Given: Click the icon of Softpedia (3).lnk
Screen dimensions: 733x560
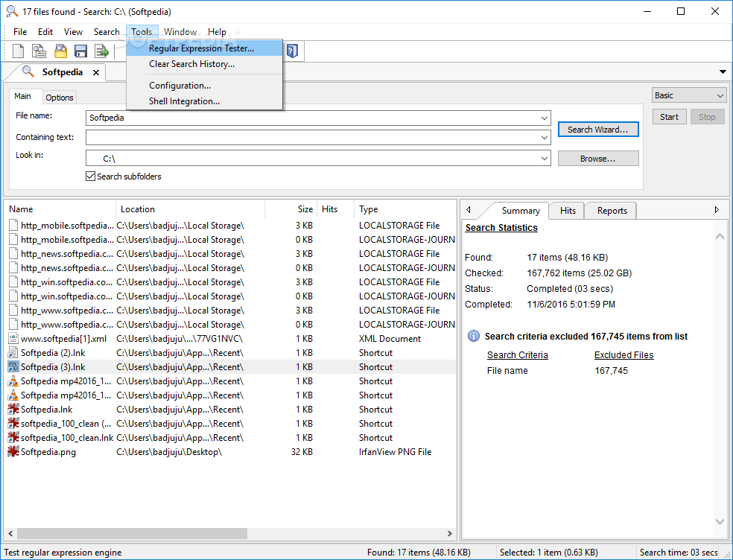Looking at the screenshot, I should (x=13, y=367).
